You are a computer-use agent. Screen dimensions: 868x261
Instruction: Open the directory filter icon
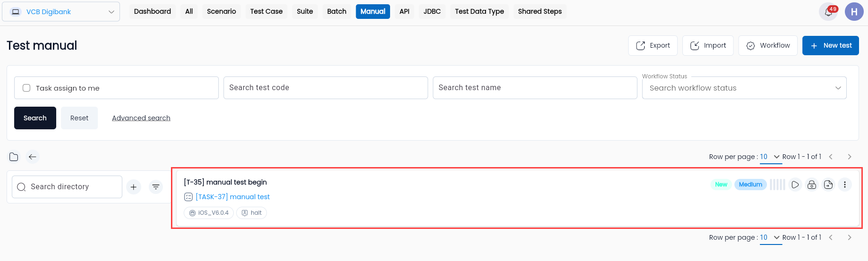pyautogui.click(x=156, y=187)
